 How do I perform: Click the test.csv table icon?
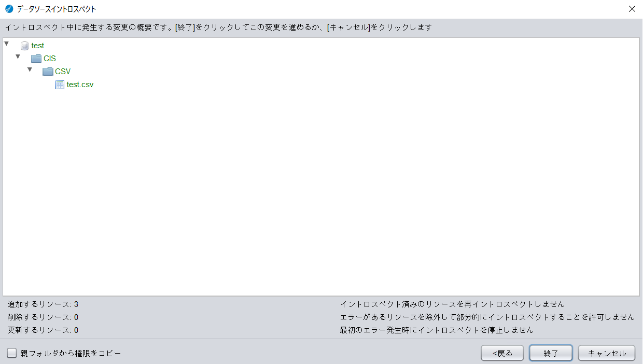pos(60,85)
